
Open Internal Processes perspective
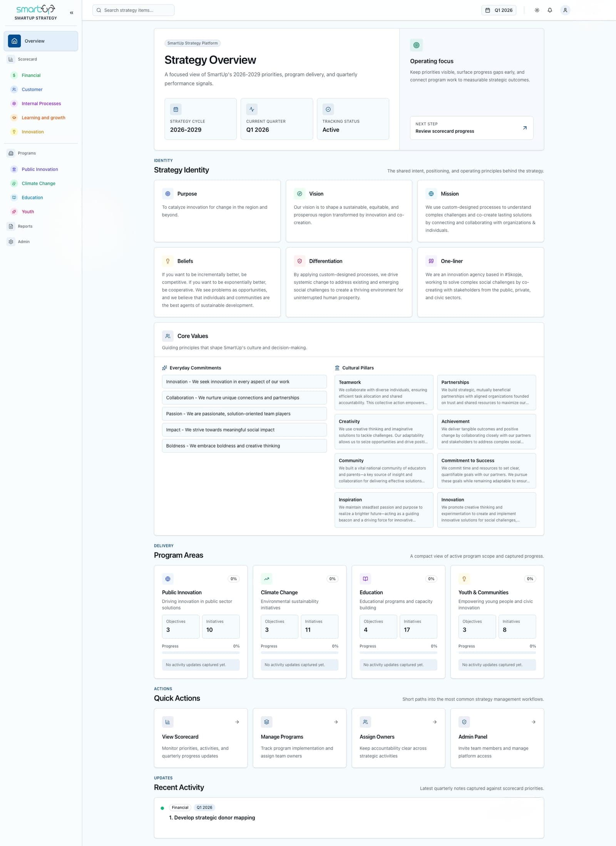pos(42,104)
